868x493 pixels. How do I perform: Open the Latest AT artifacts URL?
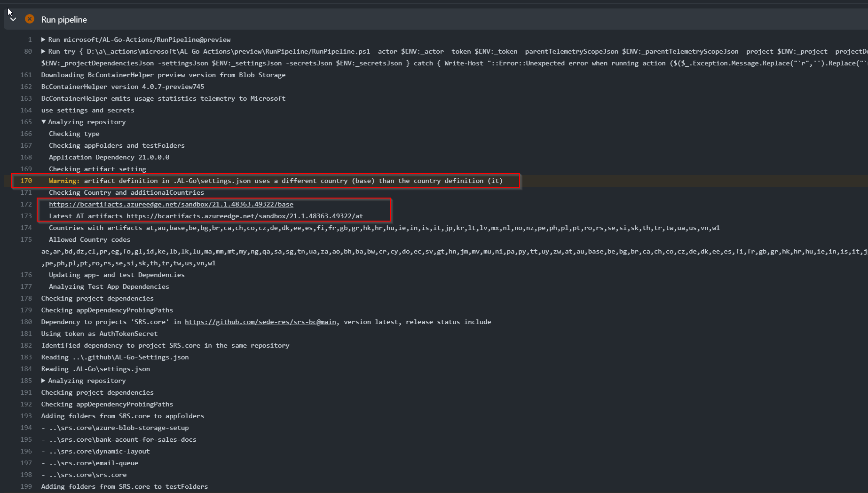(245, 216)
